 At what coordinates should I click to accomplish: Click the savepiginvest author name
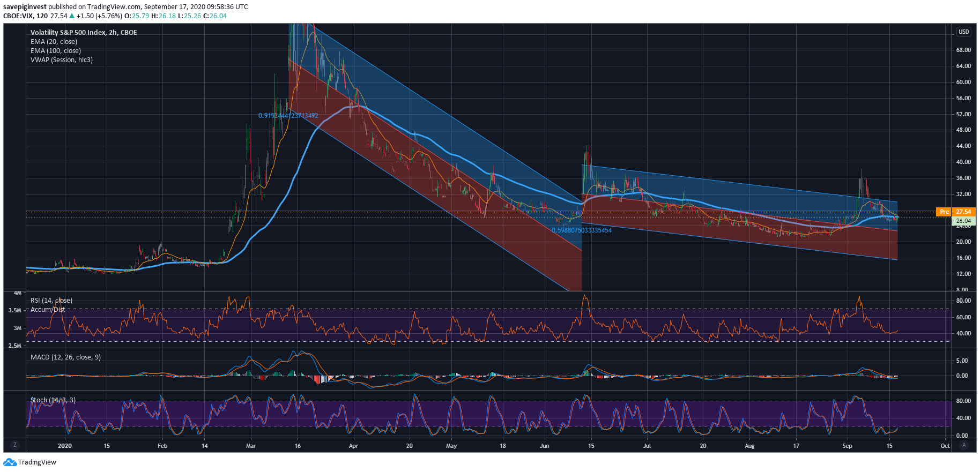pos(25,7)
